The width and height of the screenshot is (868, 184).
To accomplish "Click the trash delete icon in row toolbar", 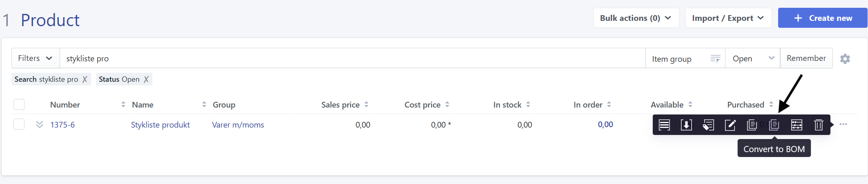I will click(819, 125).
